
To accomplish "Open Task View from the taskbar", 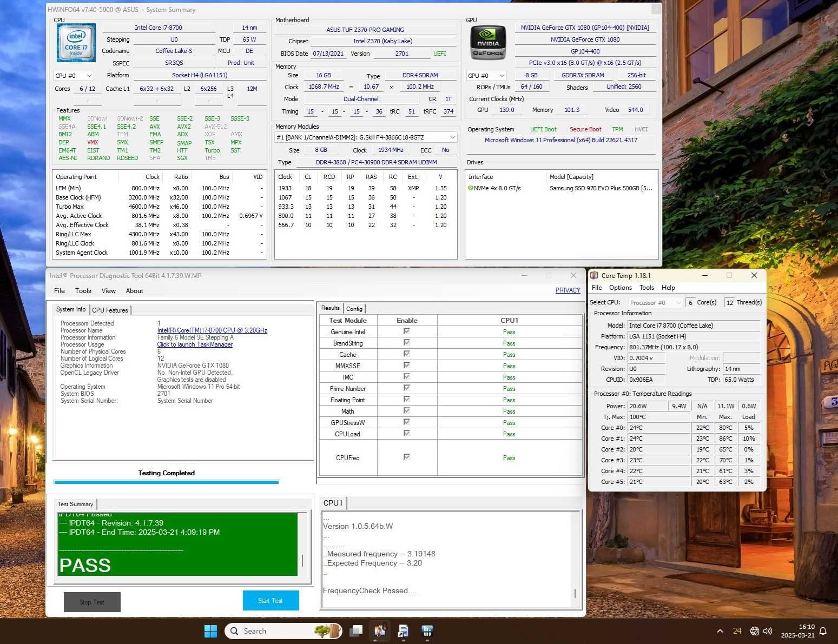I will (356, 631).
